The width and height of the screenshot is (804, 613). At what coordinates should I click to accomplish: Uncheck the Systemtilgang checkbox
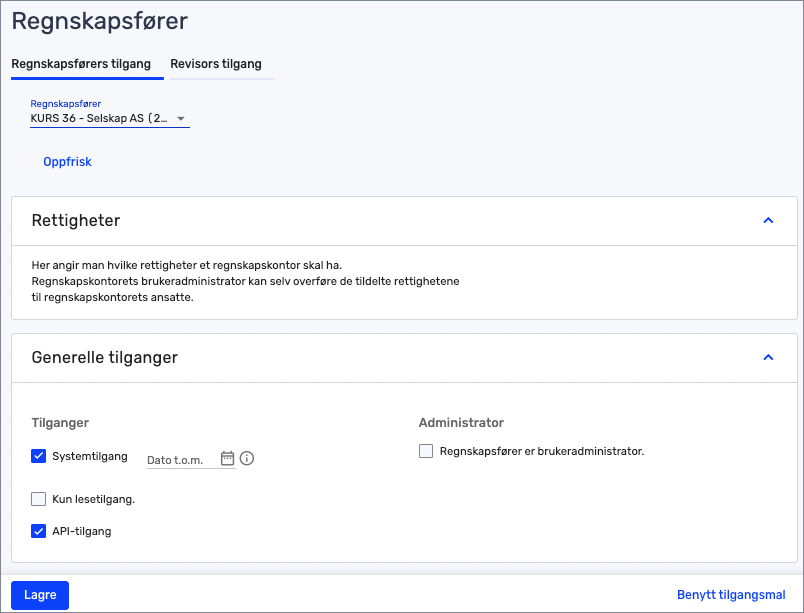point(39,456)
